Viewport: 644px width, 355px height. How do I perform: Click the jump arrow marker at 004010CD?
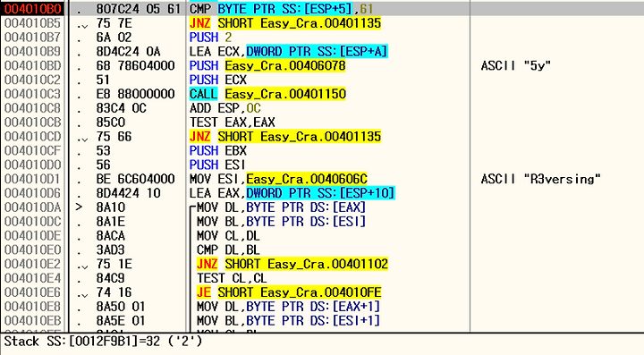[x=82, y=139]
